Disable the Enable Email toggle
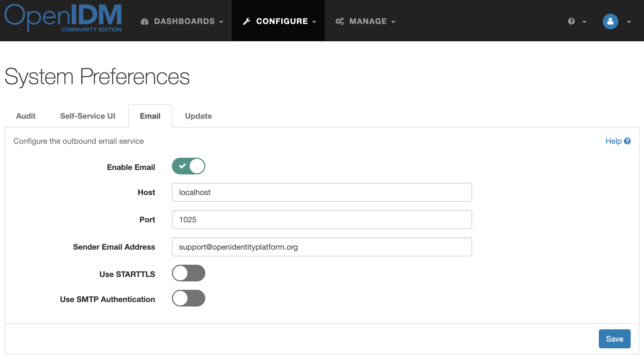Image resolution: width=644 pixels, height=360 pixels. pos(189,166)
